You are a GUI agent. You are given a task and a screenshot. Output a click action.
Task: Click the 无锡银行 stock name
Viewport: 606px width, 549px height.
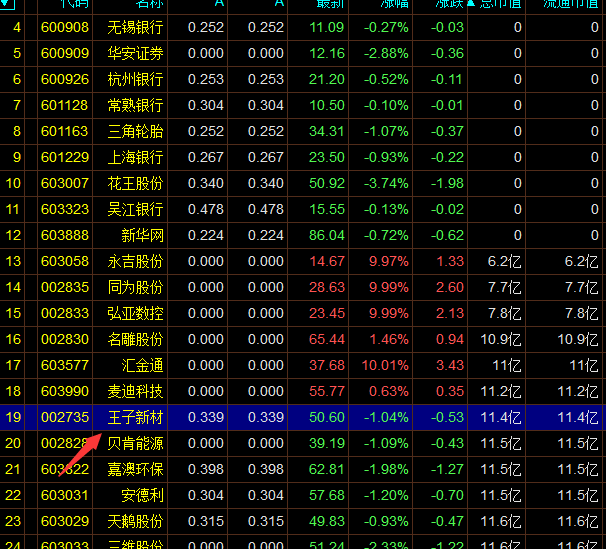point(135,27)
